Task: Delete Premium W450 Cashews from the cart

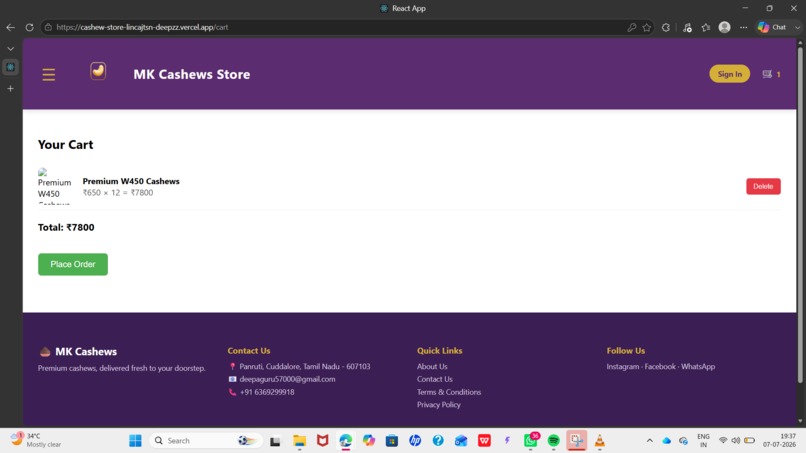Action: (763, 186)
